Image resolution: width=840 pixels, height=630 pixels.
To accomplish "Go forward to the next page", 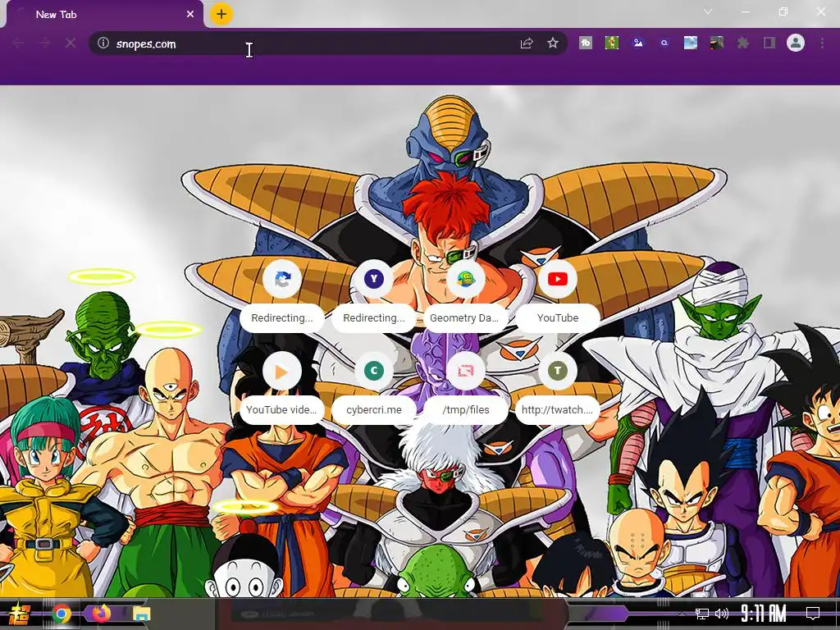I will pyautogui.click(x=44, y=43).
